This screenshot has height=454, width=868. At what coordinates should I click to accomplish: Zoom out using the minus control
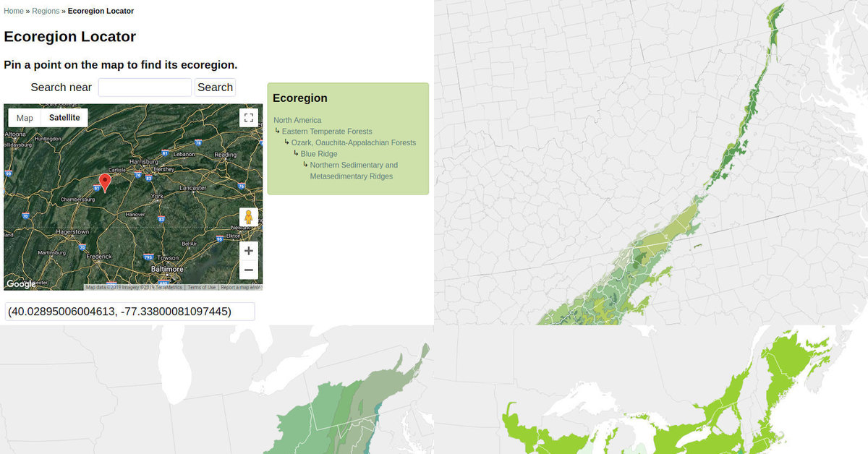pos(248,269)
